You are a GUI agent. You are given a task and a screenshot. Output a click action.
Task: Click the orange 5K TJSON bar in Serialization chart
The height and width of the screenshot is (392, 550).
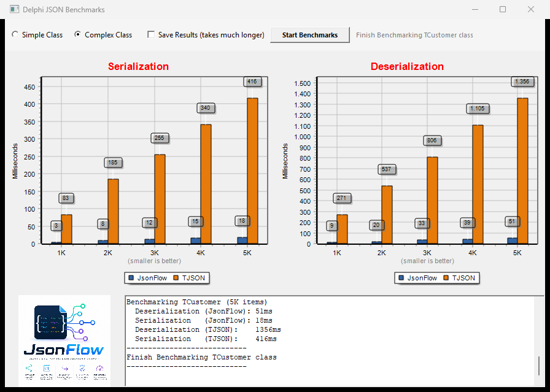(x=252, y=171)
